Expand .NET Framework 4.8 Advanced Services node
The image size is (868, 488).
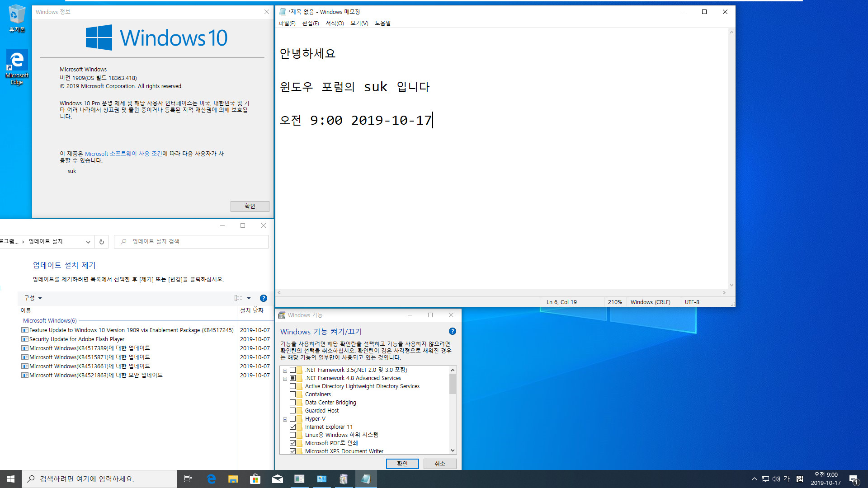(x=285, y=379)
